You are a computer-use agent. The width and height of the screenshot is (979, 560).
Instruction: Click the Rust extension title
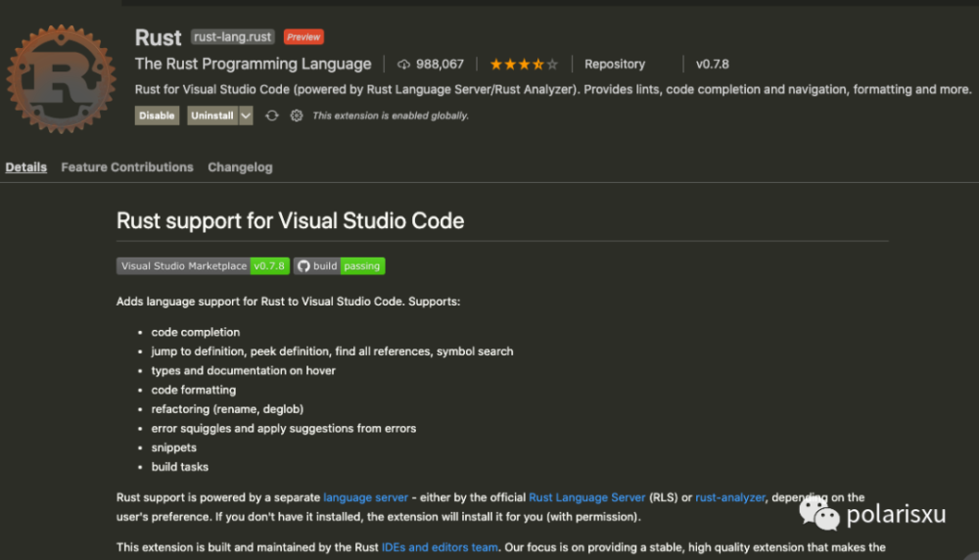point(158,37)
